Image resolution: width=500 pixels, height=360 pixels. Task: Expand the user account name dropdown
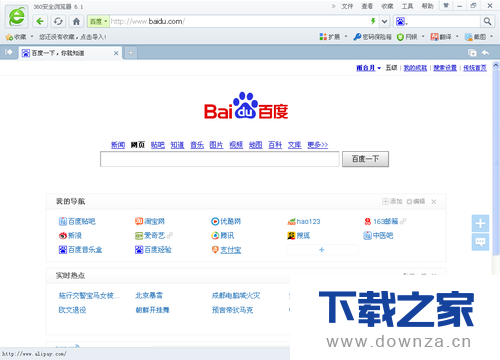tap(369, 68)
